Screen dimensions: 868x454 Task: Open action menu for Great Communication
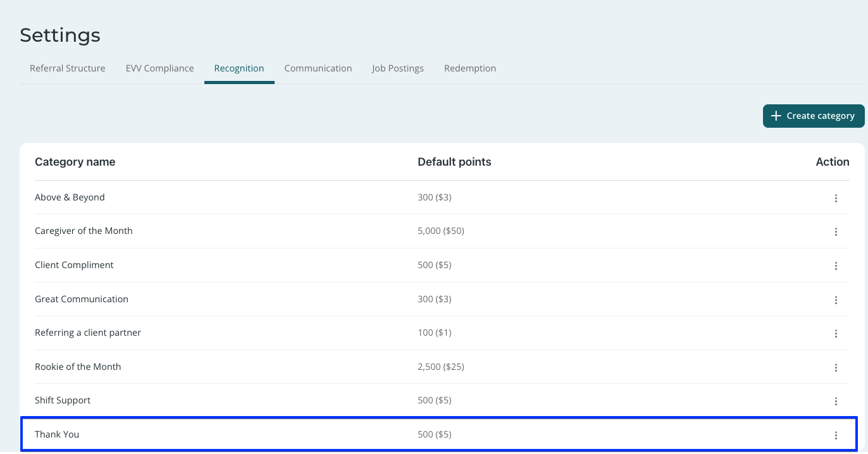point(836,300)
